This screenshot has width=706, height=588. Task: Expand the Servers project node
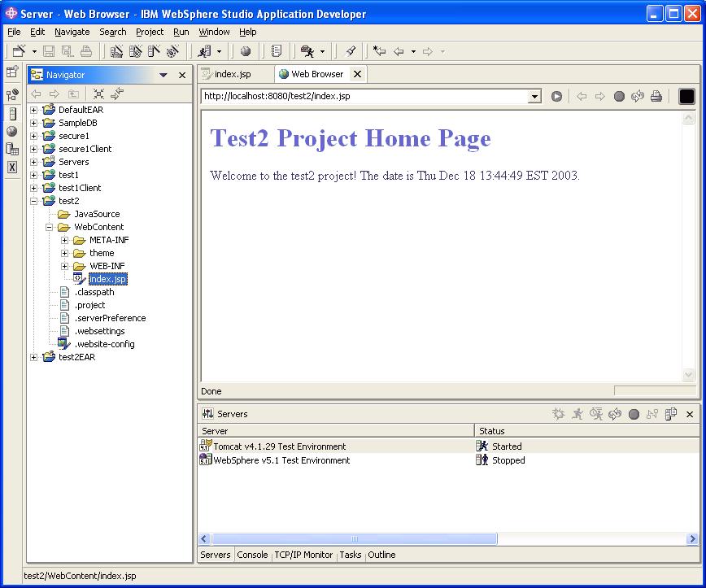click(x=34, y=162)
